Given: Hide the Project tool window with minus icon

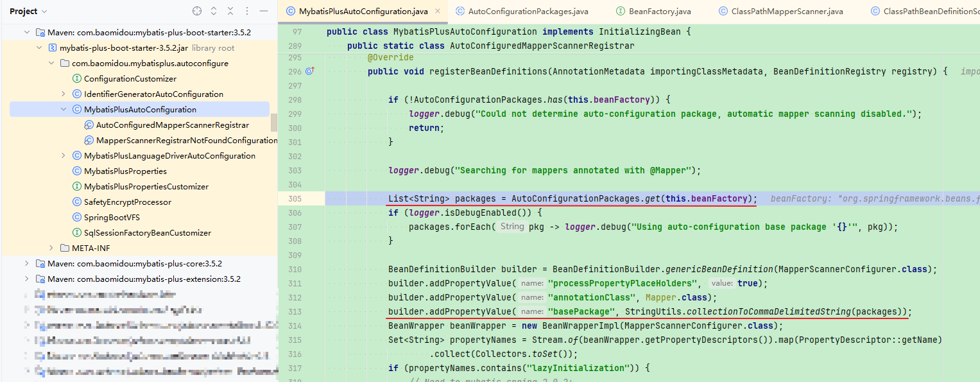Looking at the screenshot, I should tap(264, 12).
